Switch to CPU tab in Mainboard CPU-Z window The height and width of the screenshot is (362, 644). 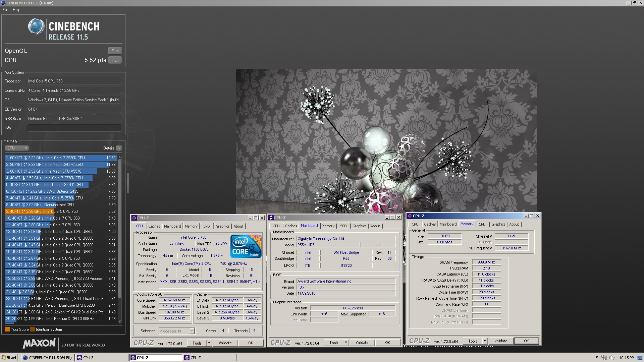pos(276,226)
